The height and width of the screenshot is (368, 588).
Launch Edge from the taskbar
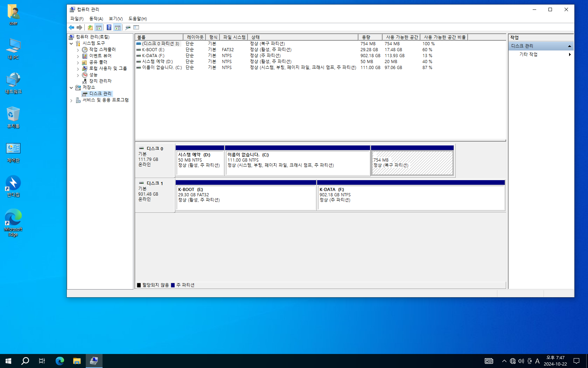pos(60,361)
